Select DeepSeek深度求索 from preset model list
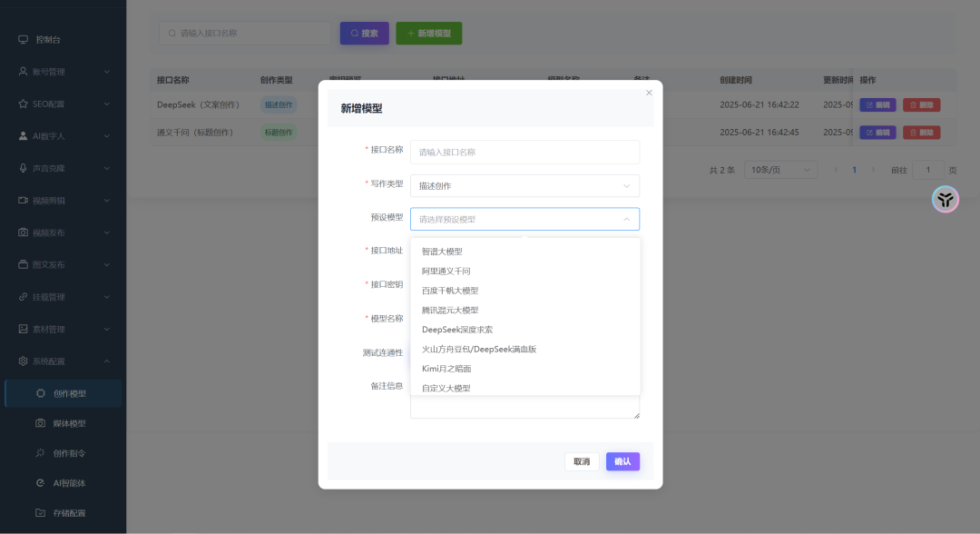This screenshot has height=534, width=980. tap(457, 330)
